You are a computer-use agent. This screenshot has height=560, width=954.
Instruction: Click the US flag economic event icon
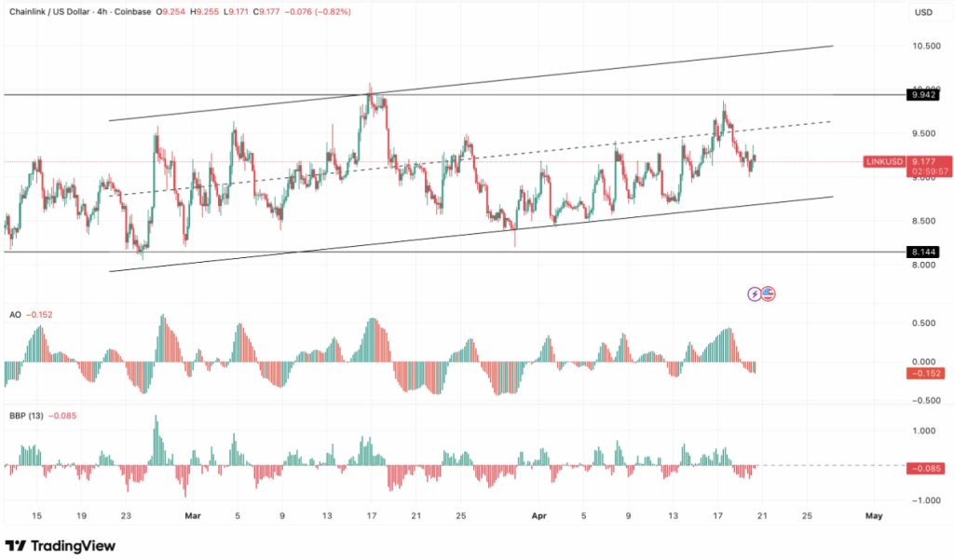click(x=769, y=294)
